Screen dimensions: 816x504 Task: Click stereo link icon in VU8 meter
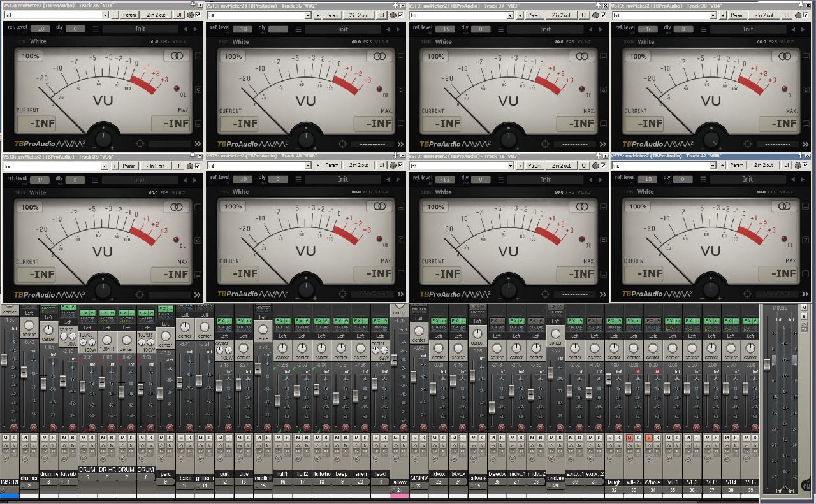[785, 206]
